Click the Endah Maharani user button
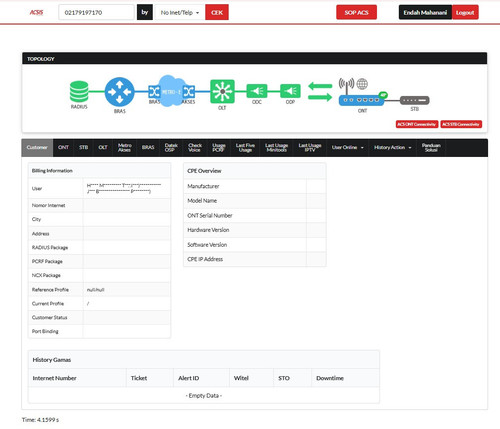The height and width of the screenshot is (429, 500). (425, 12)
